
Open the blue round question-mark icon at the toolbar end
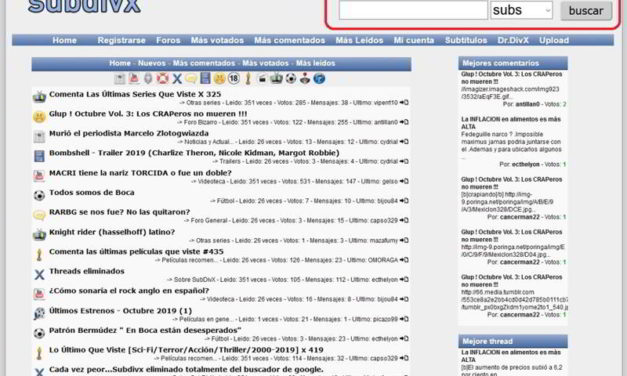pos(319,78)
